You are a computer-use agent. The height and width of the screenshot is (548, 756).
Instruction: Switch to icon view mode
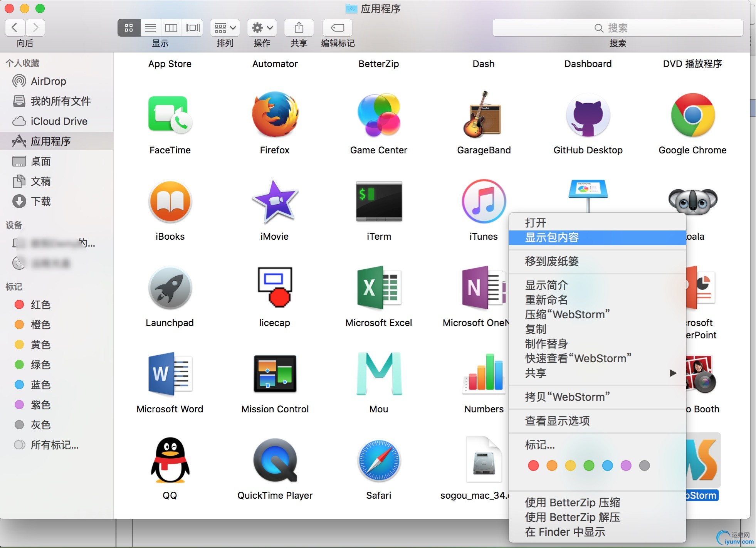click(x=129, y=28)
